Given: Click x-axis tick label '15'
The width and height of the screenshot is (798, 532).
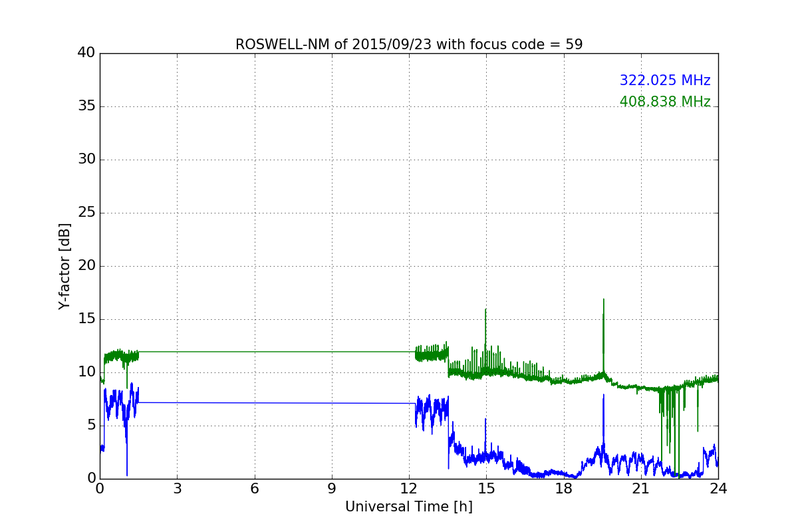Looking at the screenshot, I should [x=486, y=489].
